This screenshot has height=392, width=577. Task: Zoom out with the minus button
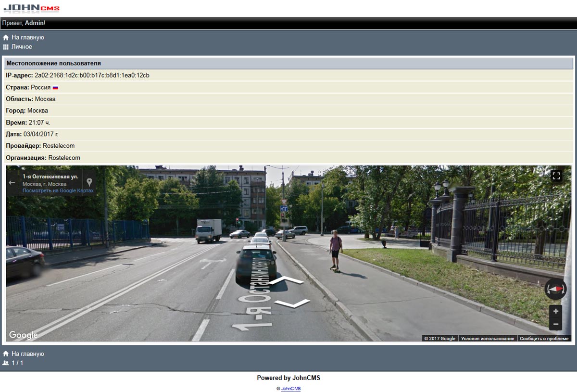556,324
